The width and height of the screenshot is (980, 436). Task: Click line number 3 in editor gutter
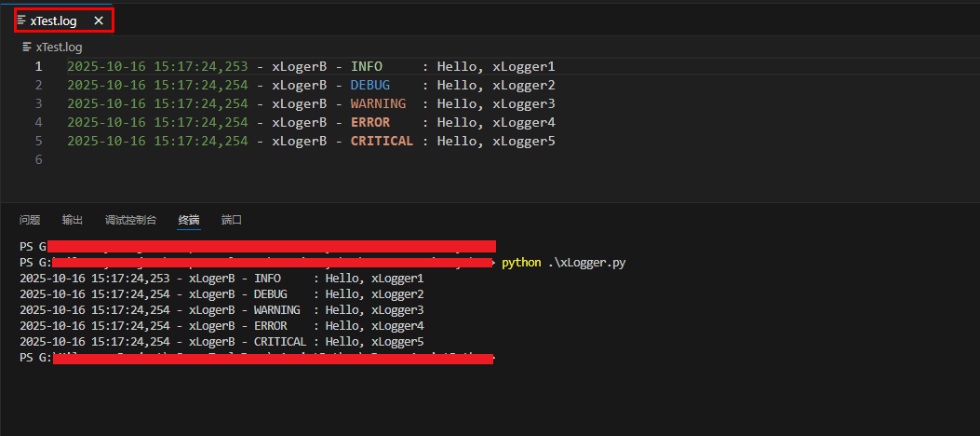pos(39,103)
